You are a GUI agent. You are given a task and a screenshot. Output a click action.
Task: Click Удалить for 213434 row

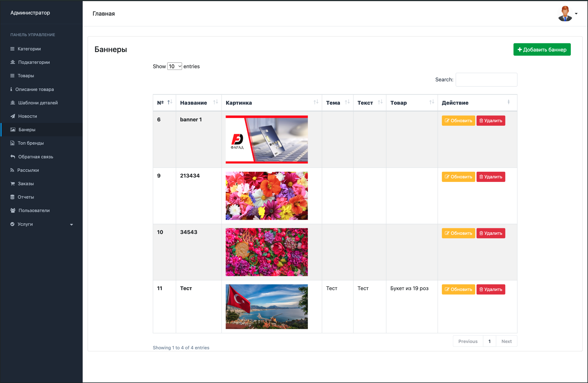click(491, 177)
